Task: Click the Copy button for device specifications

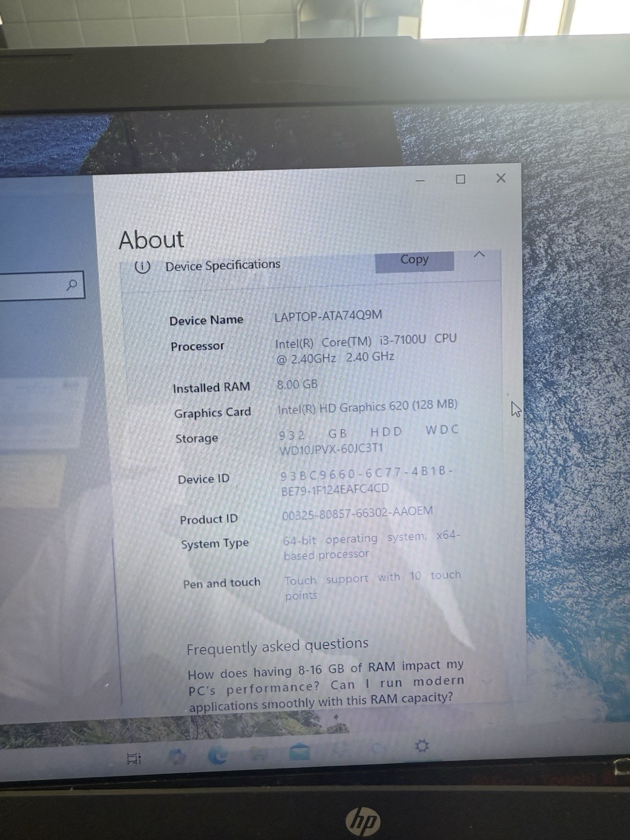Action: tap(414, 260)
